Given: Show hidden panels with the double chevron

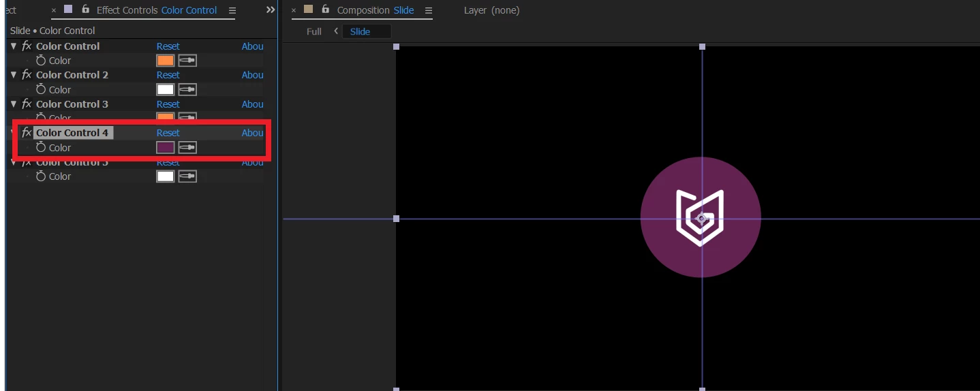Looking at the screenshot, I should [x=271, y=10].
